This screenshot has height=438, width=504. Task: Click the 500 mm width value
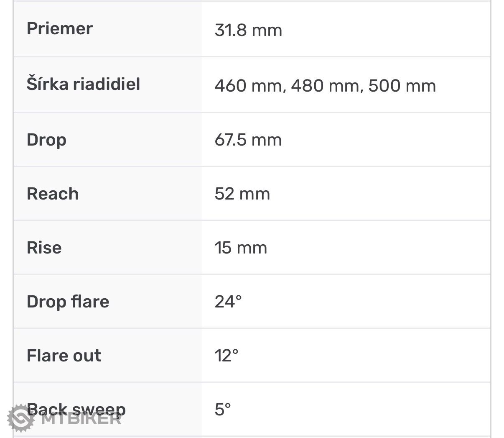pyautogui.click(x=402, y=86)
